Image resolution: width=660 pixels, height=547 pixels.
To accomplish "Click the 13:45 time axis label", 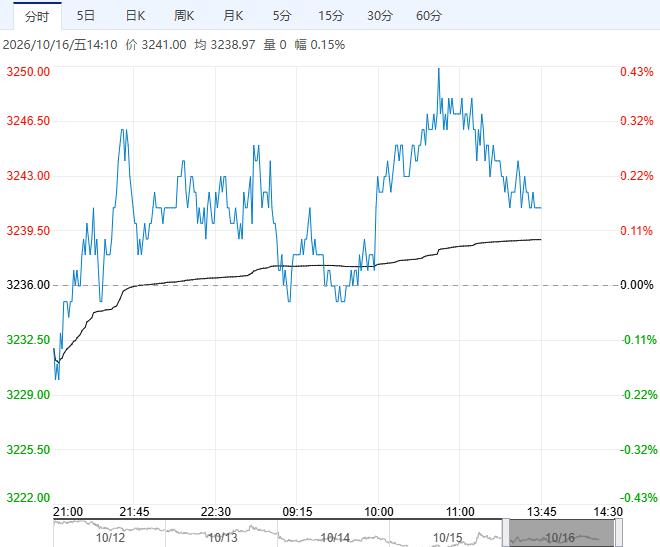I will 542,512.
